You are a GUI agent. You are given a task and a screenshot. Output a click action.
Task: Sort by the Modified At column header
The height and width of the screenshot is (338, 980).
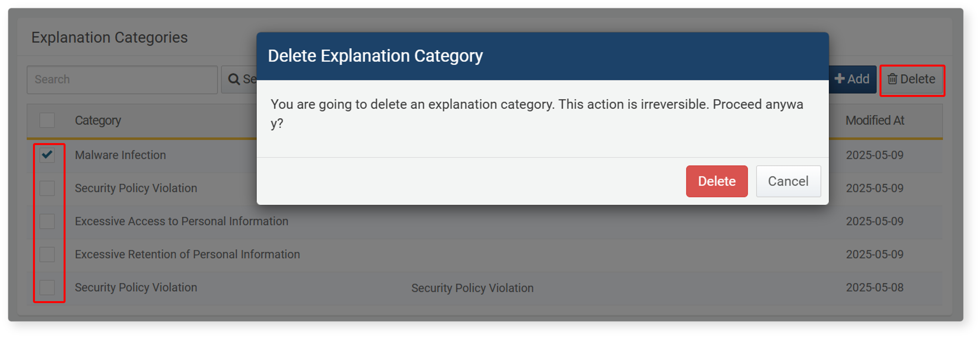(875, 121)
